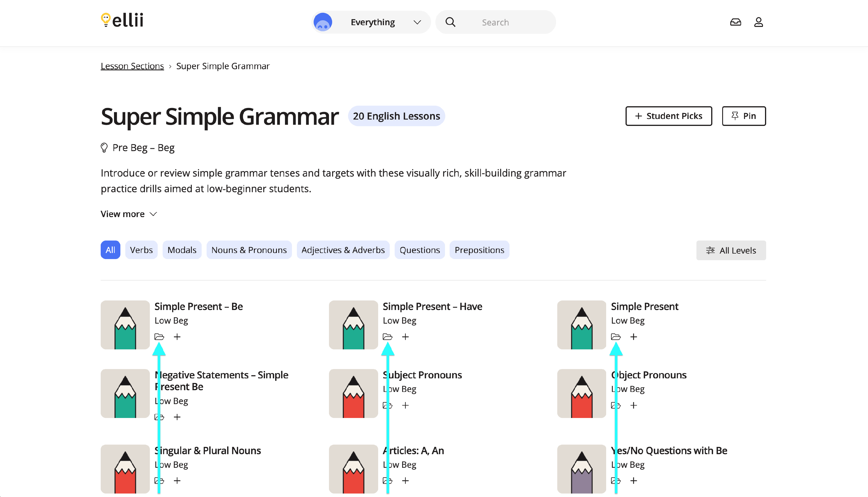Click plus icon under Object Pronouns

pos(633,405)
